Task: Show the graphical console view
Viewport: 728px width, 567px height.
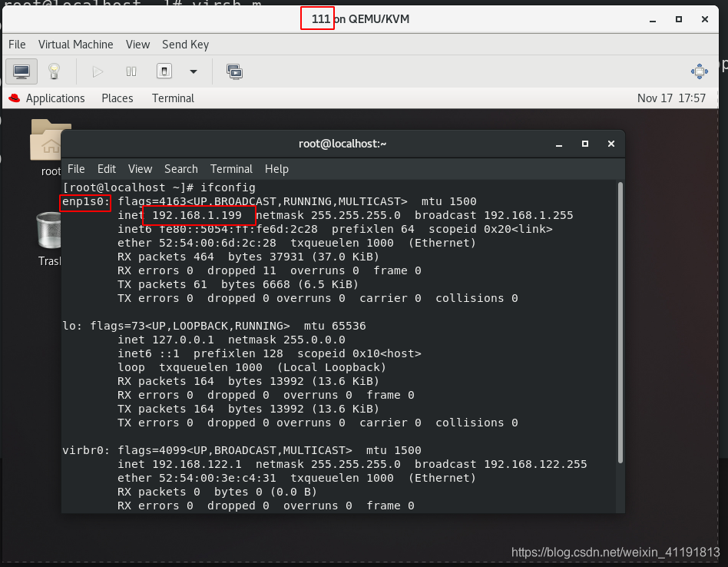Action: point(22,71)
